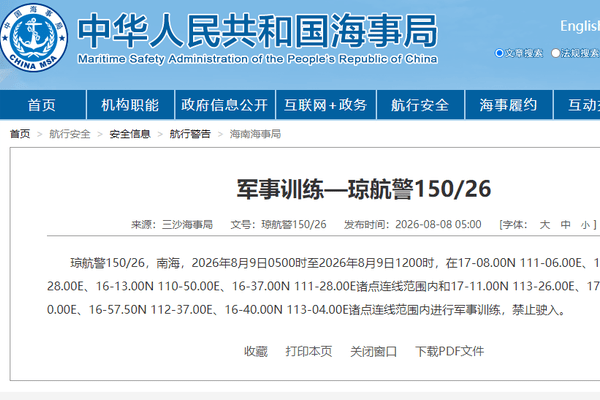Switch site language via English link
The height and width of the screenshot is (400, 600).
580,26
